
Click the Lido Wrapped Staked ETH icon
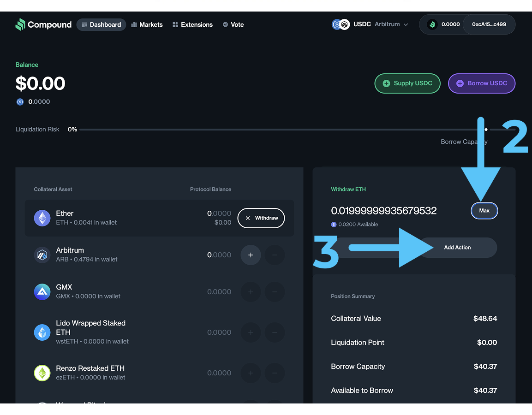[42, 332]
